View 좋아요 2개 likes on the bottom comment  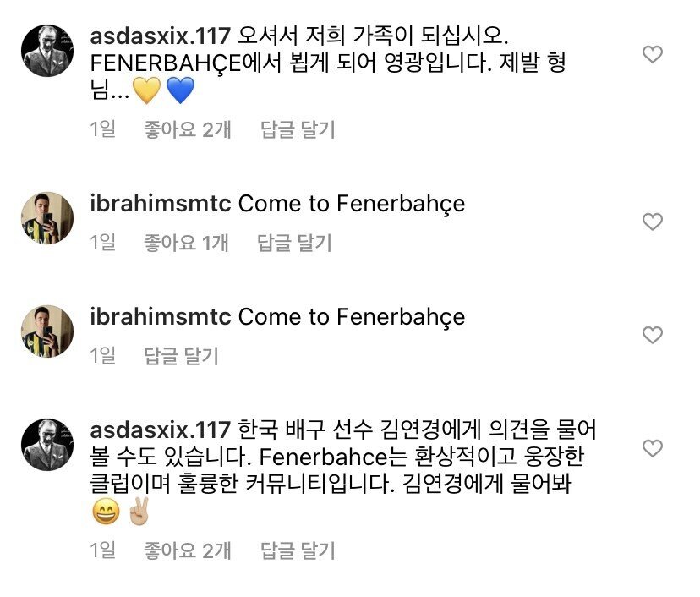pos(188,551)
